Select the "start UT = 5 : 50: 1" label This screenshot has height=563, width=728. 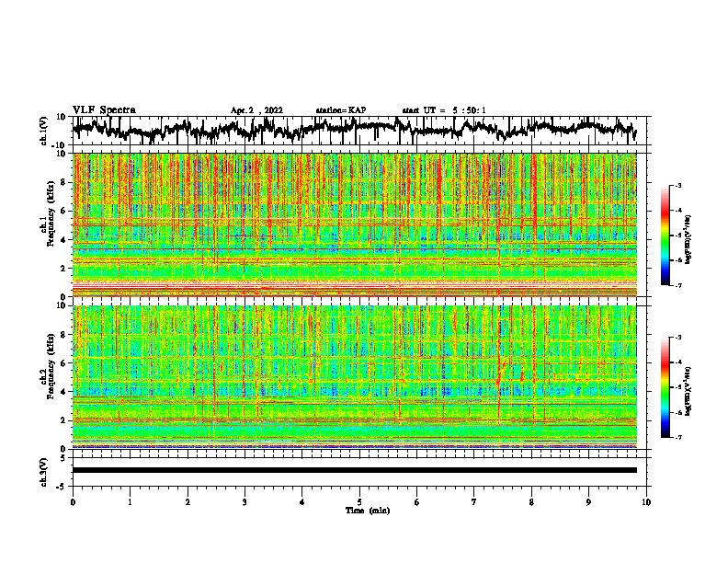coord(444,110)
